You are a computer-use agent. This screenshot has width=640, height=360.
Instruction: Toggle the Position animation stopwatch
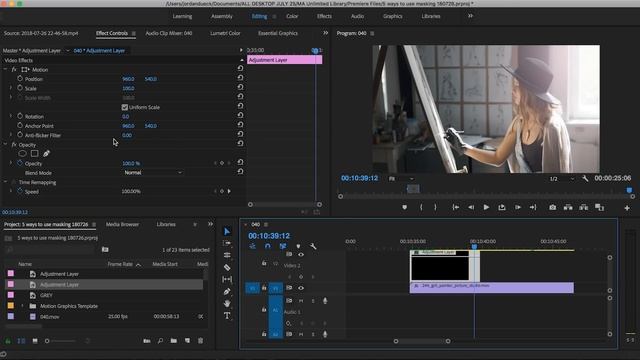[20, 78]
